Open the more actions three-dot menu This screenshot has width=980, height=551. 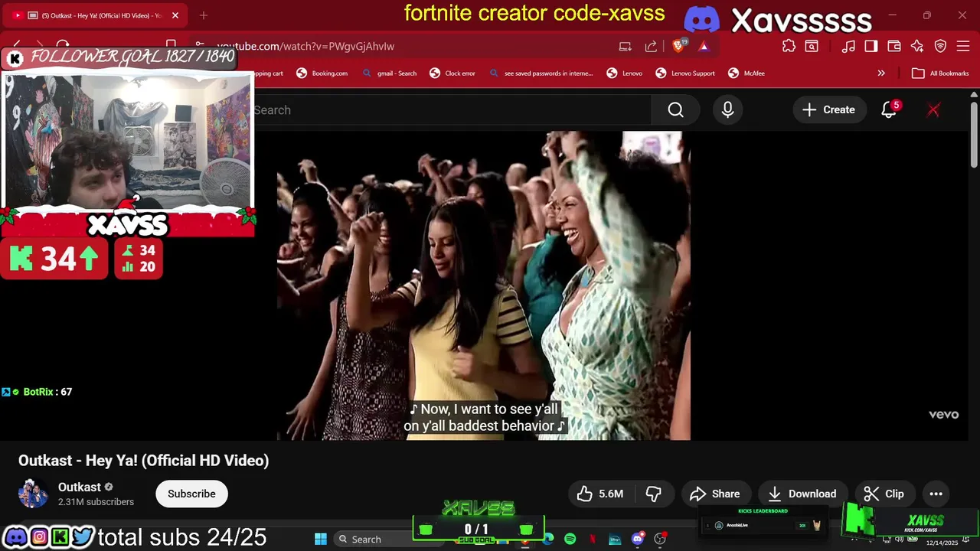[x=936, y=494]
